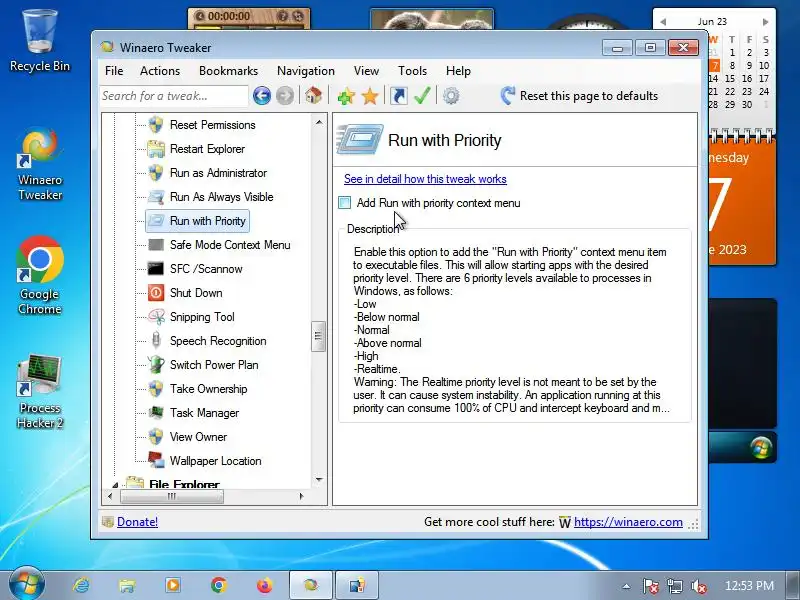Click the Speech Recognition microphone icon
Image resolution: width=800 pixels, height=600 pixels.
tap(156, 340)
